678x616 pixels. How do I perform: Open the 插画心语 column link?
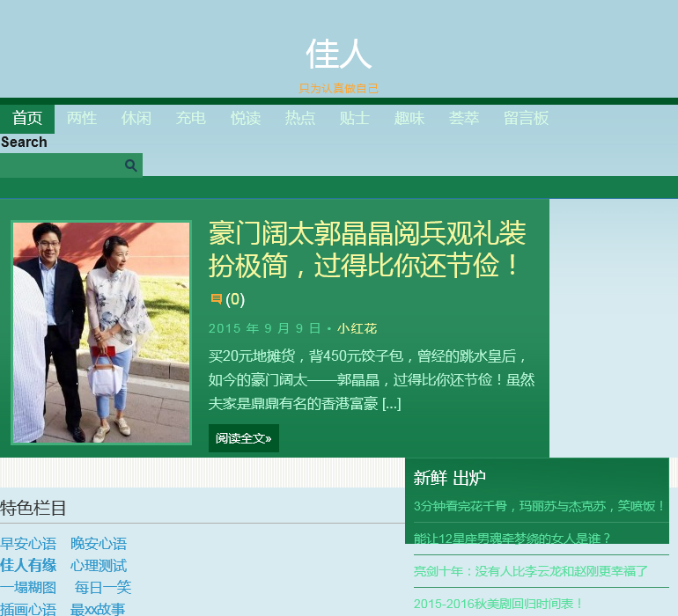pyautogui.click(x=28, y=610)
